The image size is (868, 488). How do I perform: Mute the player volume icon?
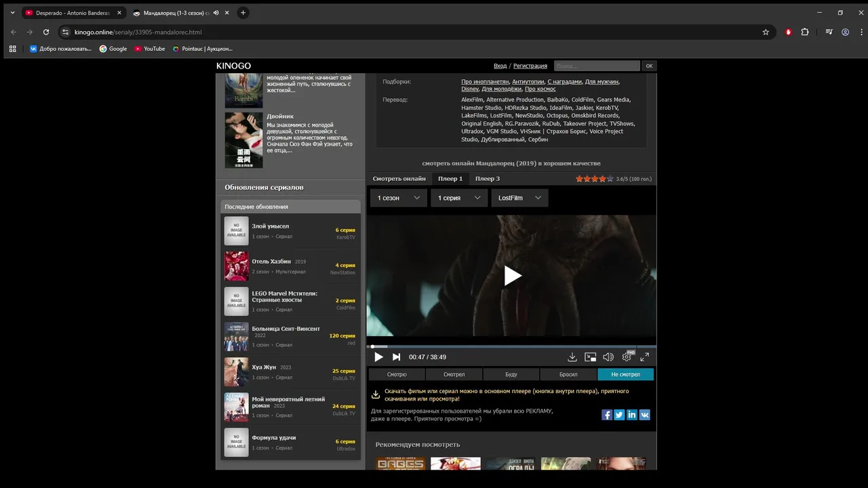[x=608, y=357]
